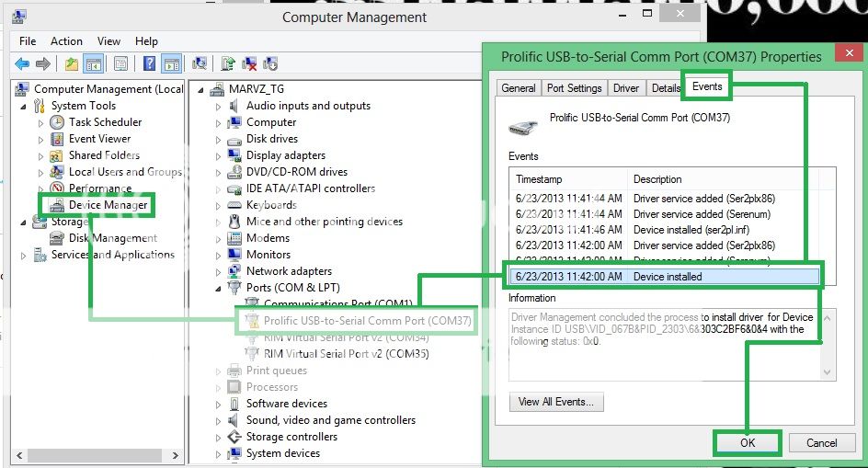The image size is (868, 468).
Task: Toggle Show/Hide Console Tree toolbar button
Action: coord(94,64)
